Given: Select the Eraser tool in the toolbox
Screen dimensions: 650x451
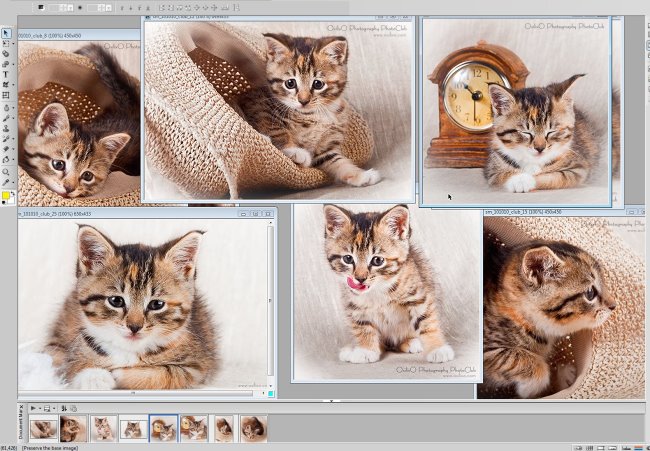Looking at the screenshot, I should pyautogui.click(x=6, y=149).
